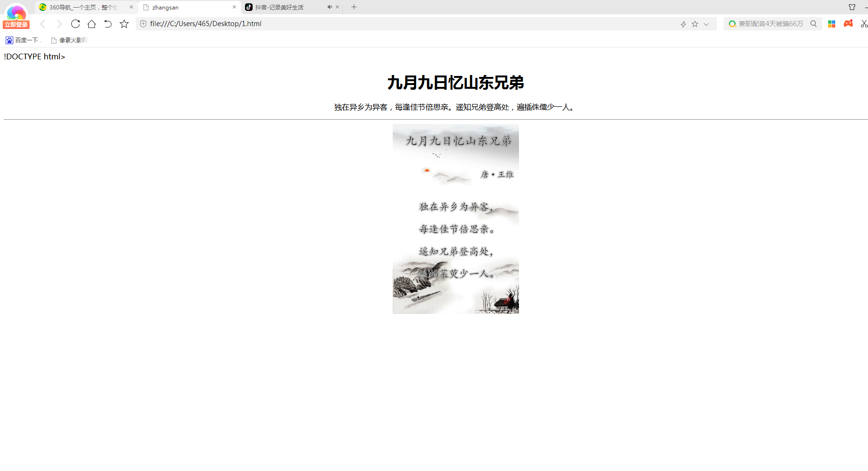Click the site security shield icon
This screenshot has width=868, height=471.
[x=143, y=24]
